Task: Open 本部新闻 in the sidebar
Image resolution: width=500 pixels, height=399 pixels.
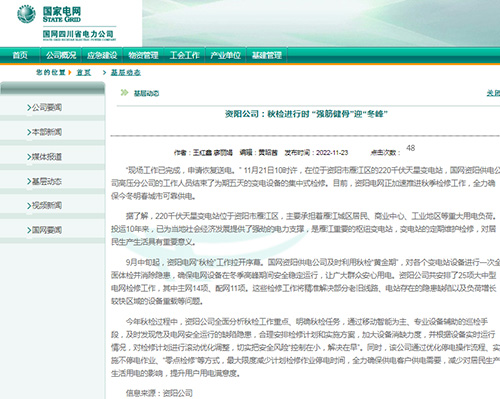Action: 47,132
